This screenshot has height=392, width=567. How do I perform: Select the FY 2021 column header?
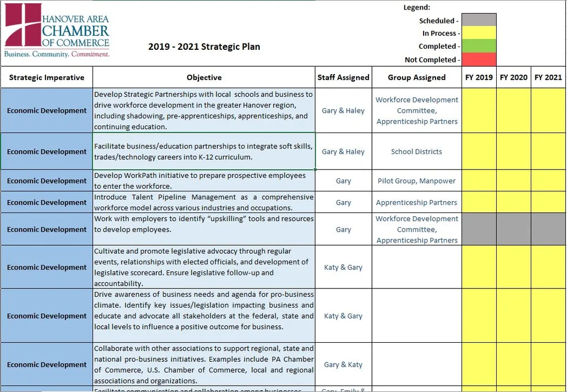coord(548,77)
